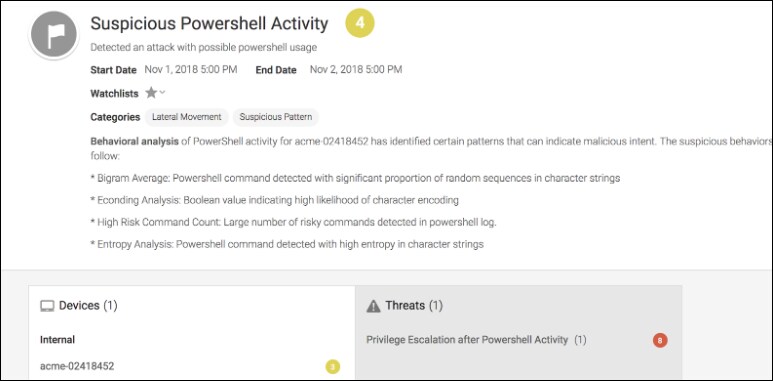The height and width of the screenshot is (381, 773).
Task: Click the Devices monitor icon
Action: click(47, 306)
